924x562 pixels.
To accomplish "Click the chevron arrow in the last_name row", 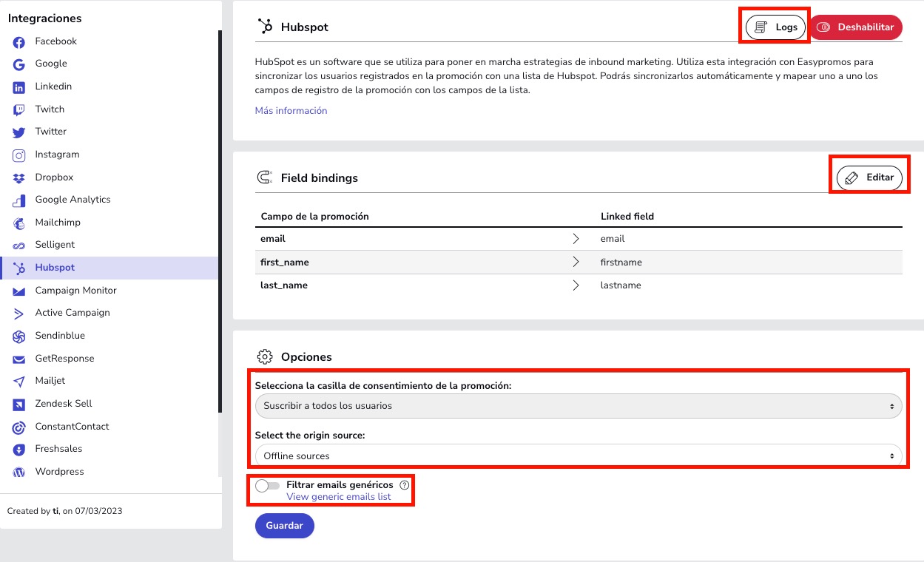I will pyautogui.click(x=576, y=285).
